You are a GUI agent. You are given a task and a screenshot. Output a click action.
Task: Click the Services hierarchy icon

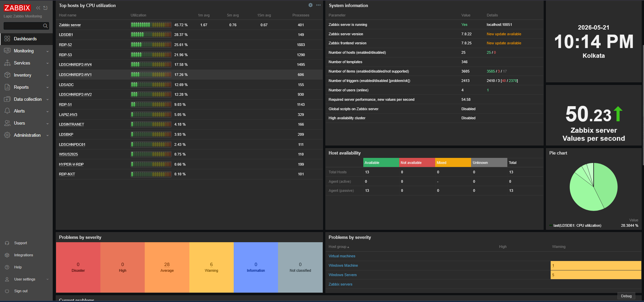7,63
